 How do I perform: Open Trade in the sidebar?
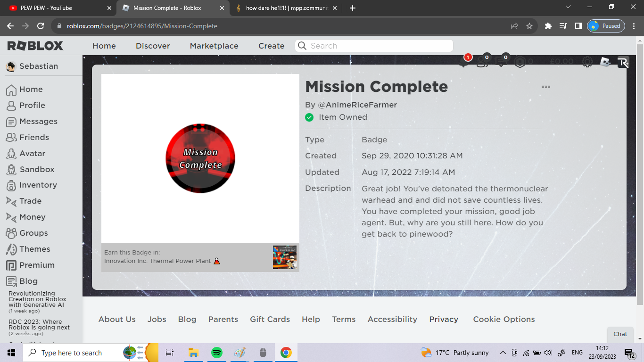click(24, 201)
